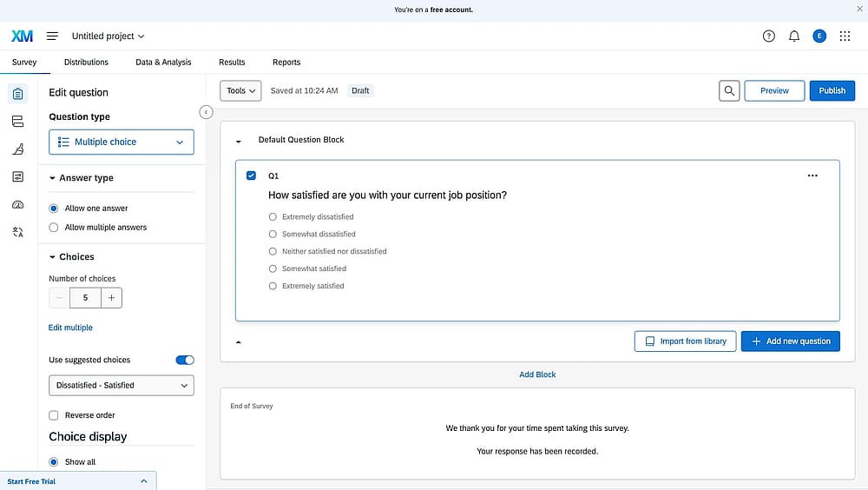This screenshot has width=868, height=490.
Task: Choose Neither satisfied nor dissatisfied option
Action: tap(273, 251)
